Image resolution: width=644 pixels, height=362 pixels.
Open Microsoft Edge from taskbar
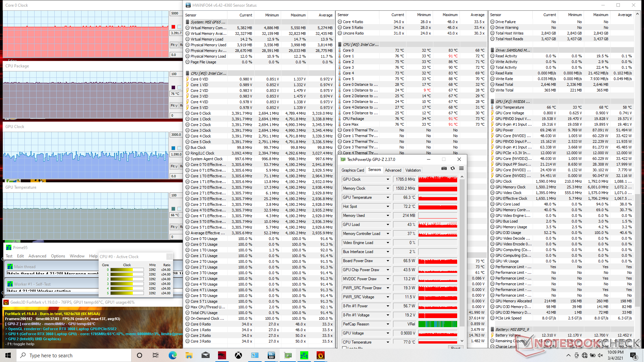click(x=172, y=355)
